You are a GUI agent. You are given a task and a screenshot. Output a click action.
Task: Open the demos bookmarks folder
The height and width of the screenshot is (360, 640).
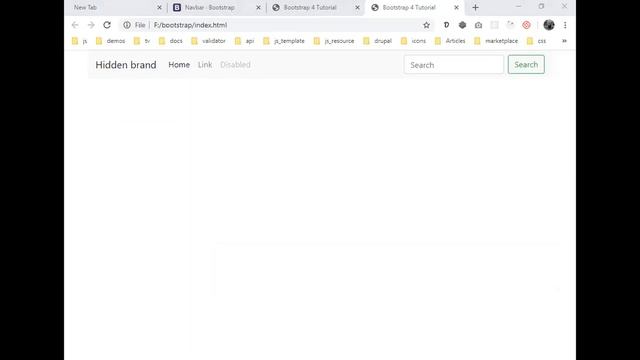coord(111,41)
